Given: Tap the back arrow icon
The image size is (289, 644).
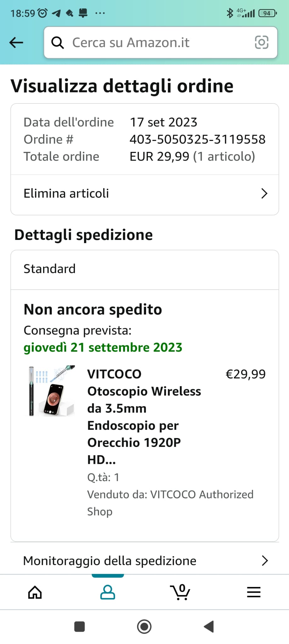Looking at the screenshot, I should click(x=16, y=42).
